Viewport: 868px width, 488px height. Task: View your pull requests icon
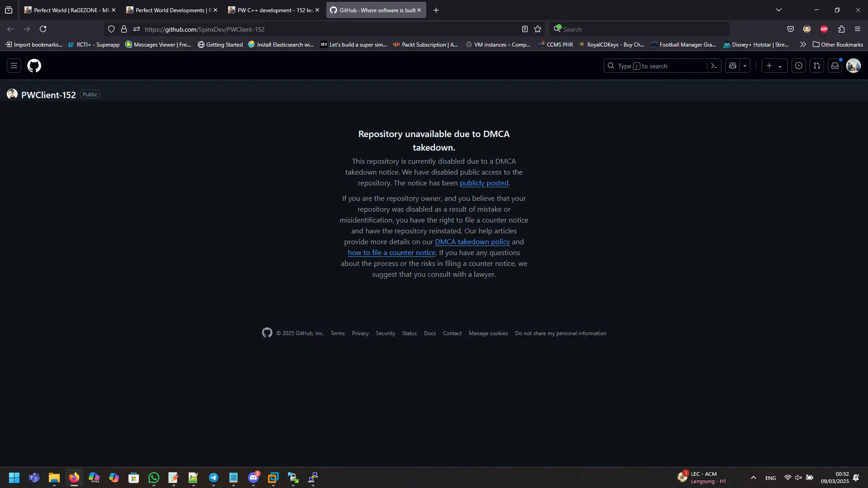[x=817, y=66]
